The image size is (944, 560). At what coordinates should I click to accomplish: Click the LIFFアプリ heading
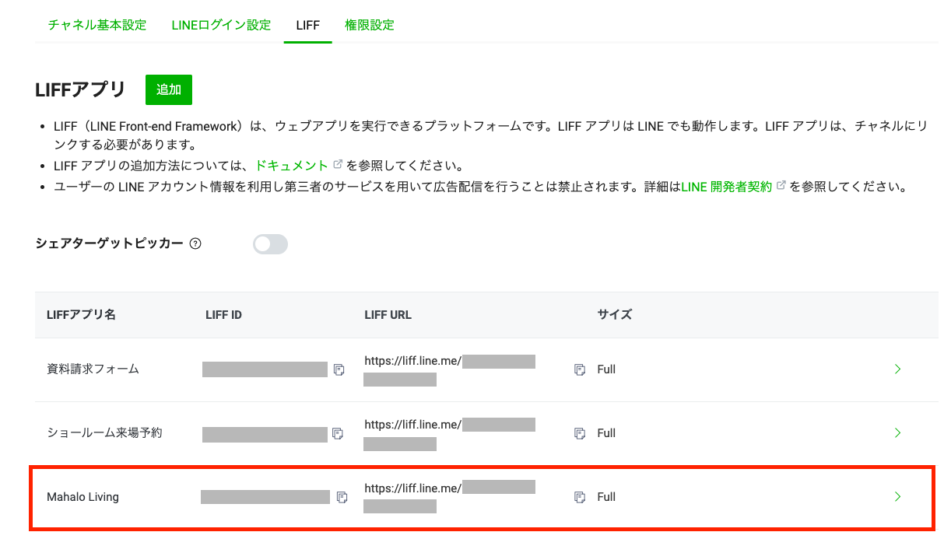point(80,90)
